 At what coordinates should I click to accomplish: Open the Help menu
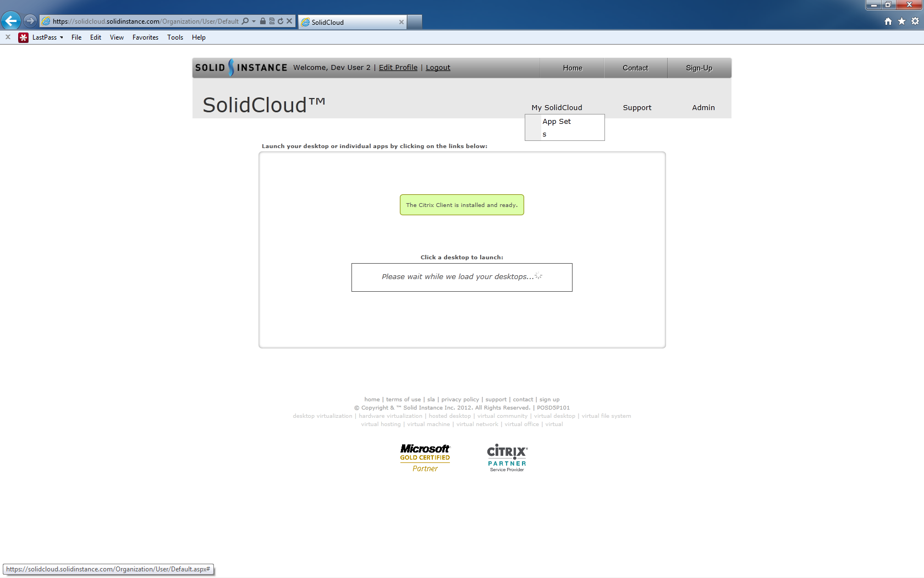tap(199, 37)
